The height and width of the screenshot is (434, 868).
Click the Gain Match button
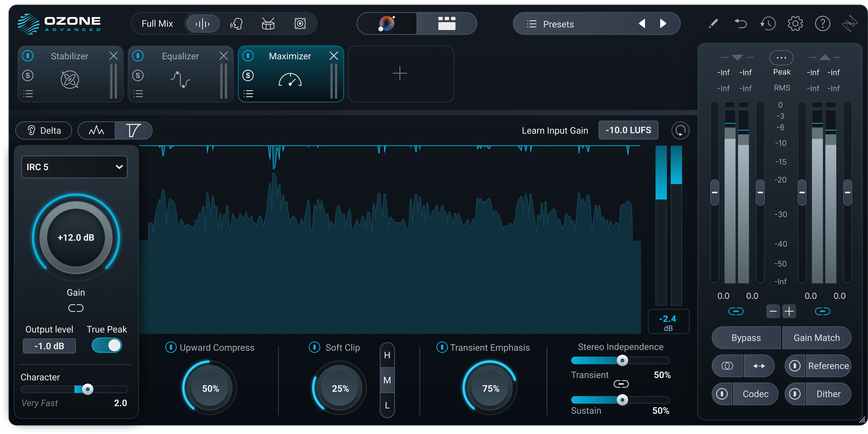[816, 338]
